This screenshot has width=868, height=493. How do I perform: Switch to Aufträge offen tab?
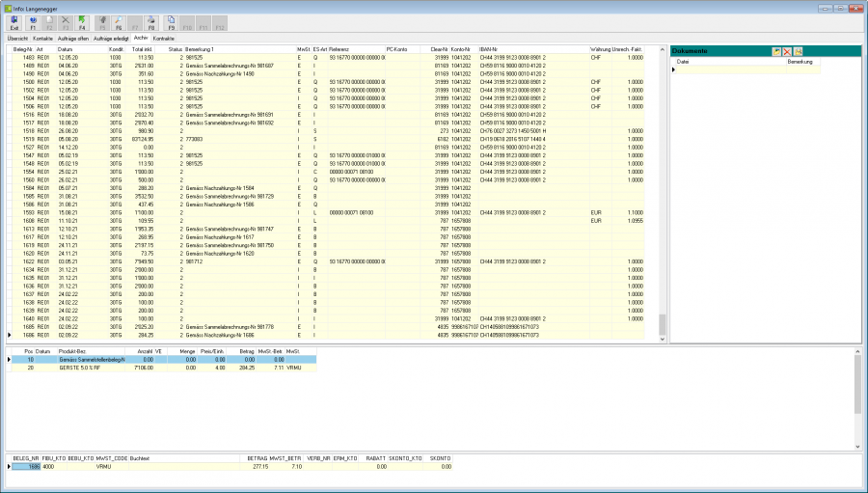(x=73, y=39)
